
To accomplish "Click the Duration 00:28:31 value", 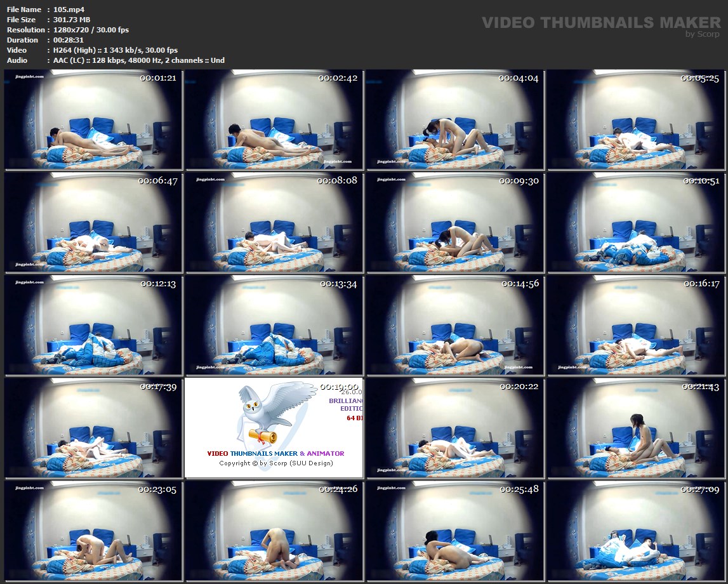I will (69, 40).
